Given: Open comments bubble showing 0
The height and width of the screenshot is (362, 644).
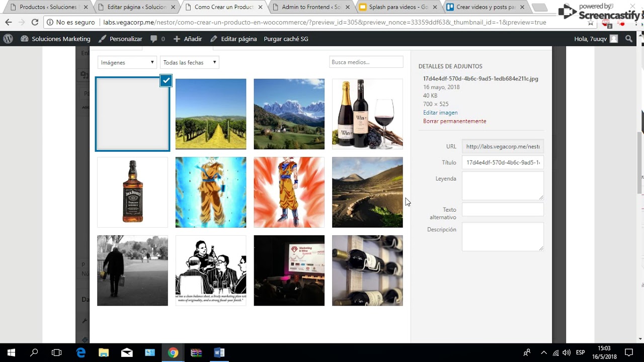Looking at the screenshot, I should click(x=157, y=39).
